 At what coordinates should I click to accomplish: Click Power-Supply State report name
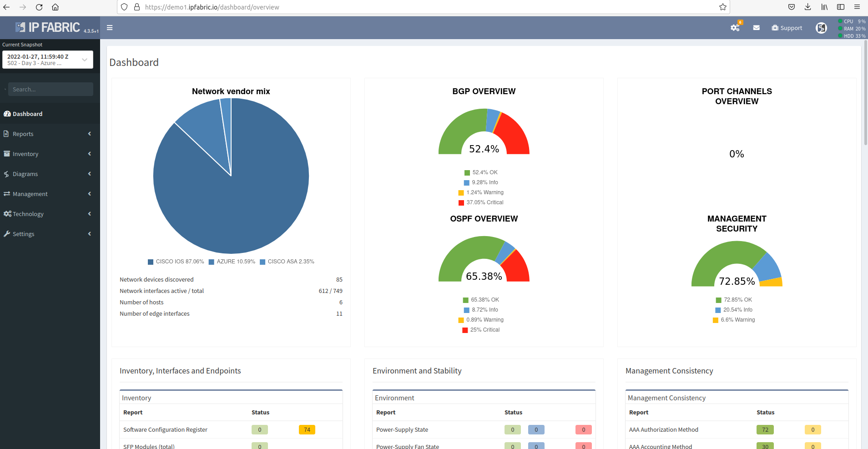402,429
